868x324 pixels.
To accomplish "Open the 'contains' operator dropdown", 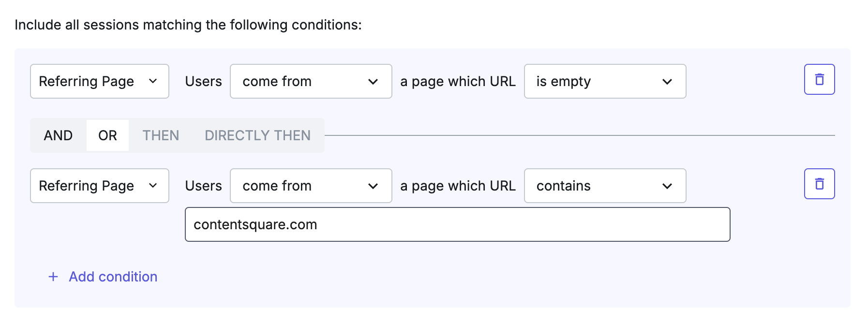I will point(604,186).
